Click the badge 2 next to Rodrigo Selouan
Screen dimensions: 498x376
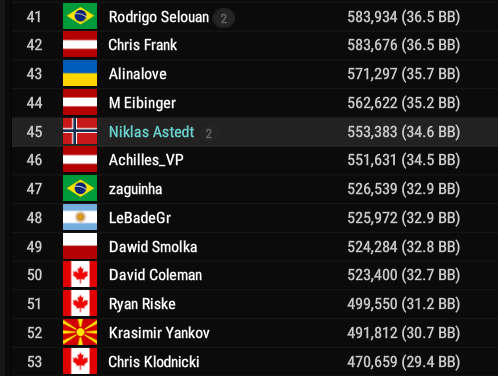[224, 18]
